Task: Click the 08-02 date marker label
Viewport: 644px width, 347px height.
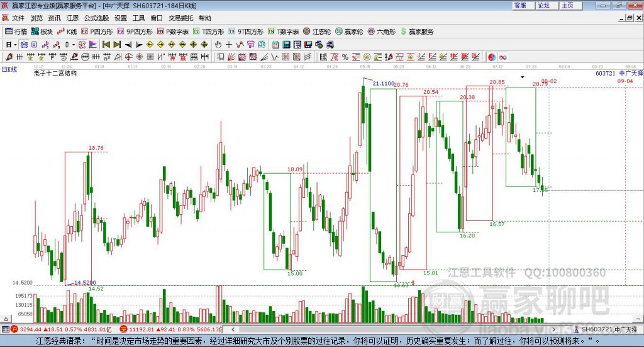Action: click(549, 81)
